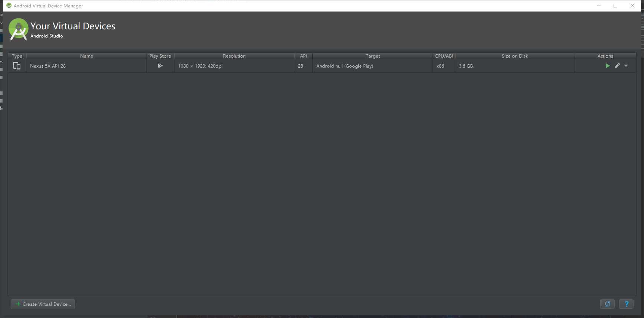
Task: Refresh the virtual device list
Action: (608, 304)
